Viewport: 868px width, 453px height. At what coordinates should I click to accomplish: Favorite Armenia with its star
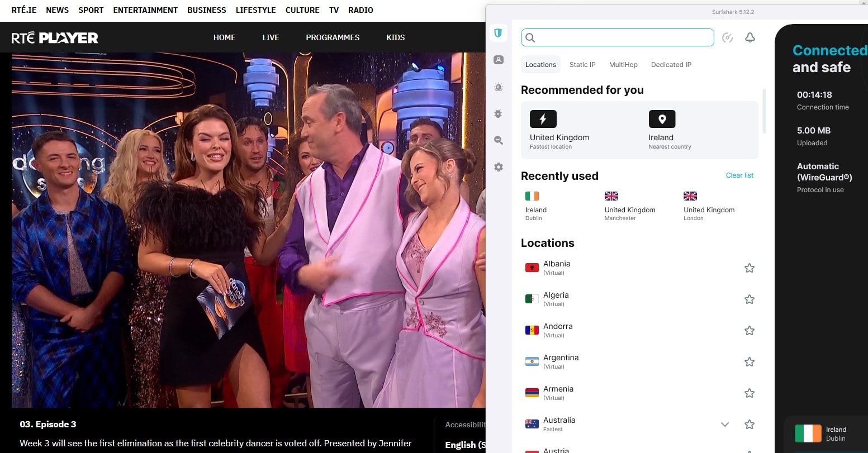(x=750, y=393)
